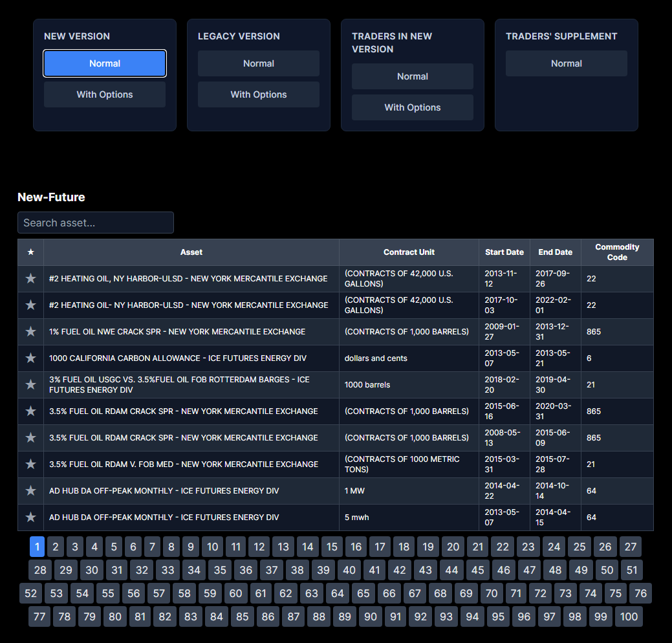Choose With Options under Legacy Version
The height and width of the screenshot is (643, 672).
259,94
